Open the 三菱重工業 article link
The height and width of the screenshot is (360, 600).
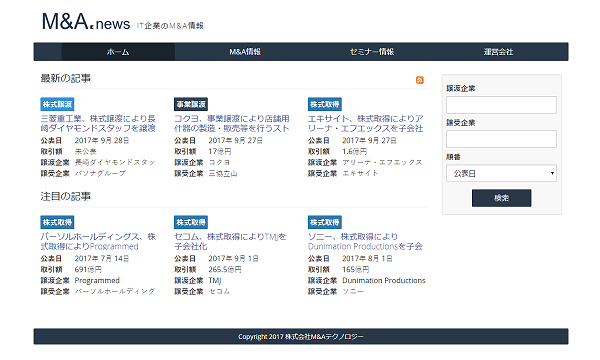coord(98,123)
